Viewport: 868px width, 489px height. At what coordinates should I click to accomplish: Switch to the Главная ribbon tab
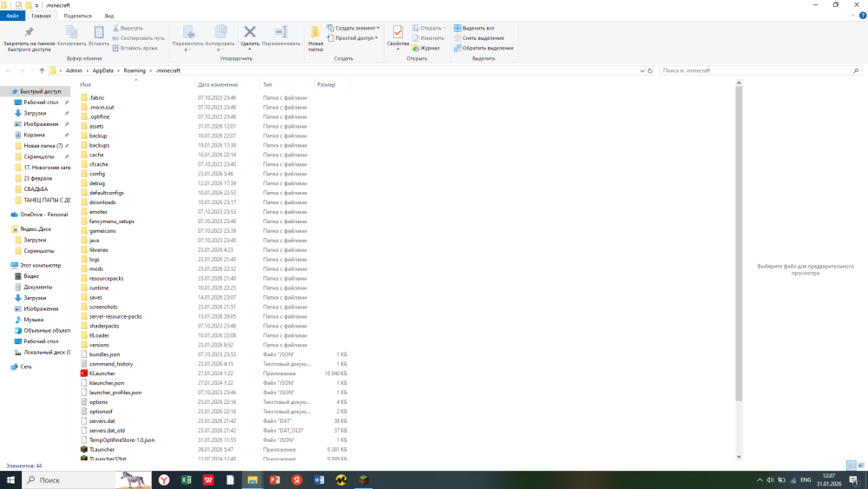pos(41,16)
